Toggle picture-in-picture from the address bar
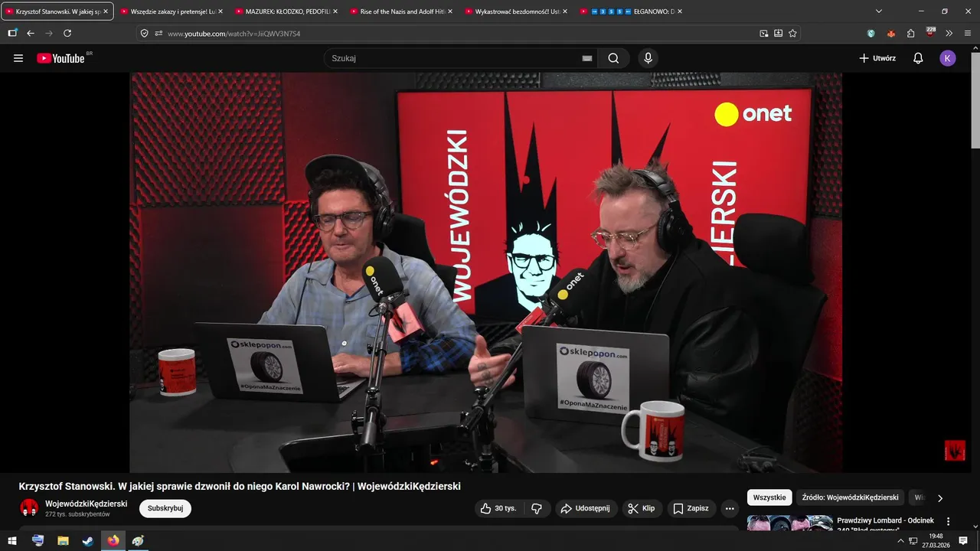This screenshot has width=980, height=551. pyautogui.click(x=764, y=33)
